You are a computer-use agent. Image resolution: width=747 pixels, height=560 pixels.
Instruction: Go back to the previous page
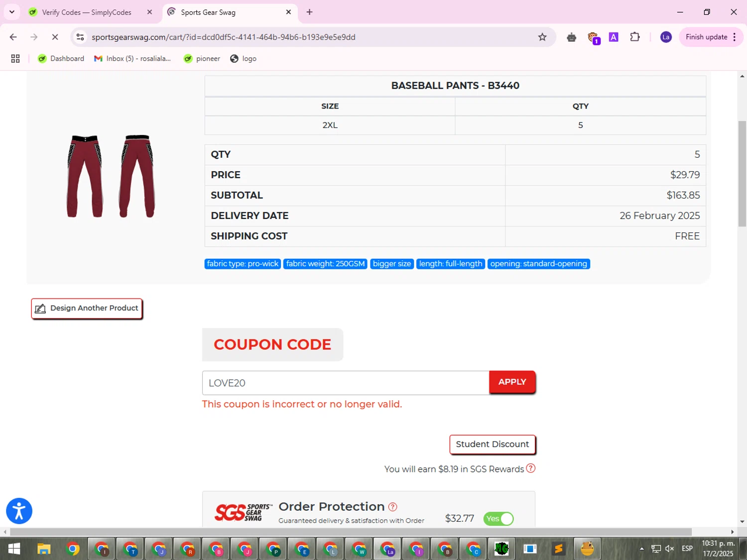coord(13,37)
